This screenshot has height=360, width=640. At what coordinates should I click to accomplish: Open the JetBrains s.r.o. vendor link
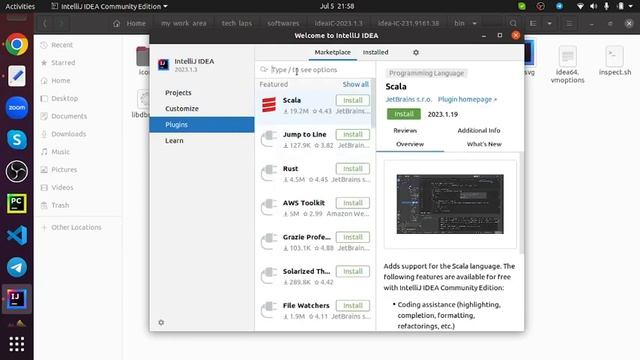pos(409,99)
